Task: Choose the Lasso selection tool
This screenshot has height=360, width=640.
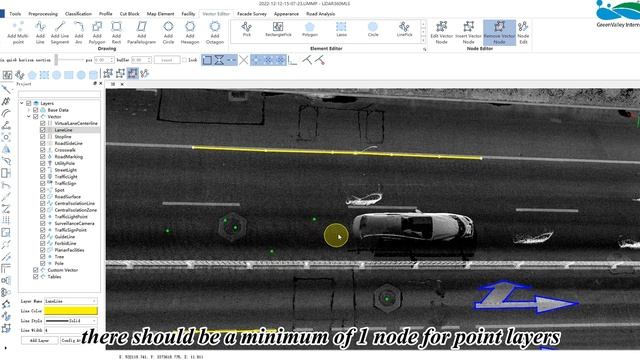Action: [x=341, y=30]
